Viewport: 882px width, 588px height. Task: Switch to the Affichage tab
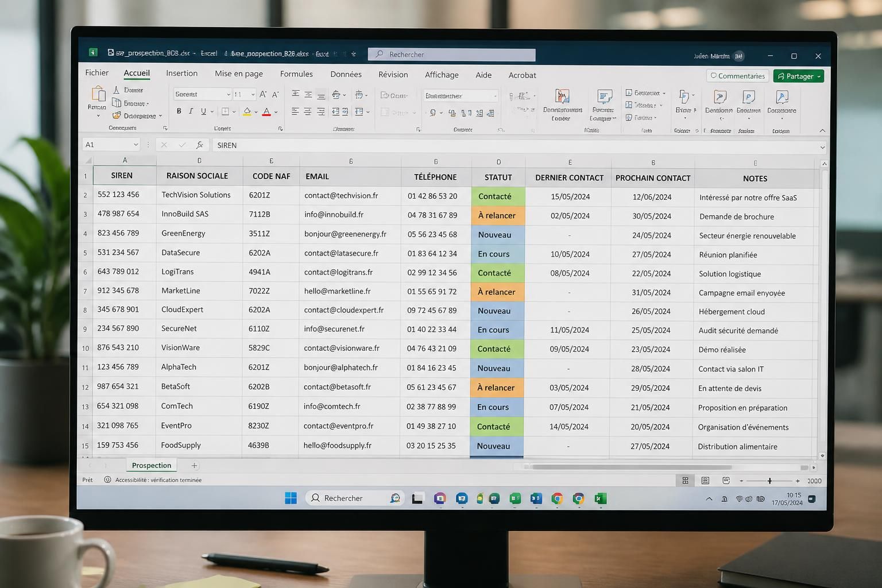click(x=442, y=75)
